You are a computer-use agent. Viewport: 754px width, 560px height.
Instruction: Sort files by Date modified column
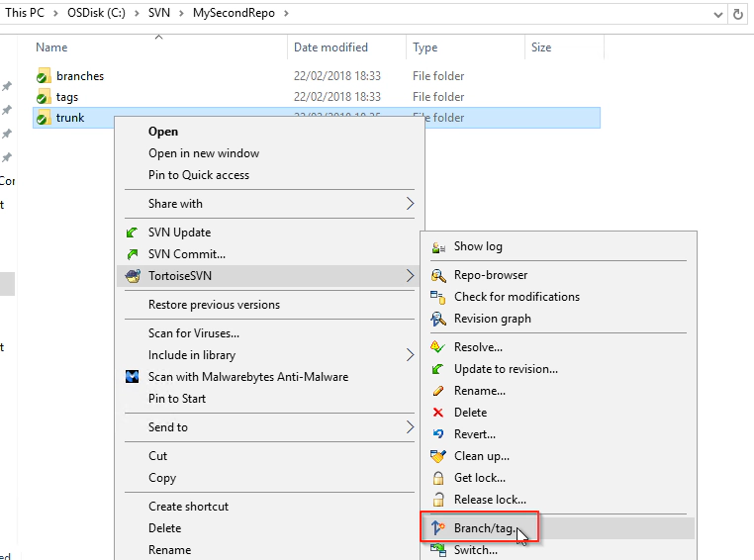point(330,47)
